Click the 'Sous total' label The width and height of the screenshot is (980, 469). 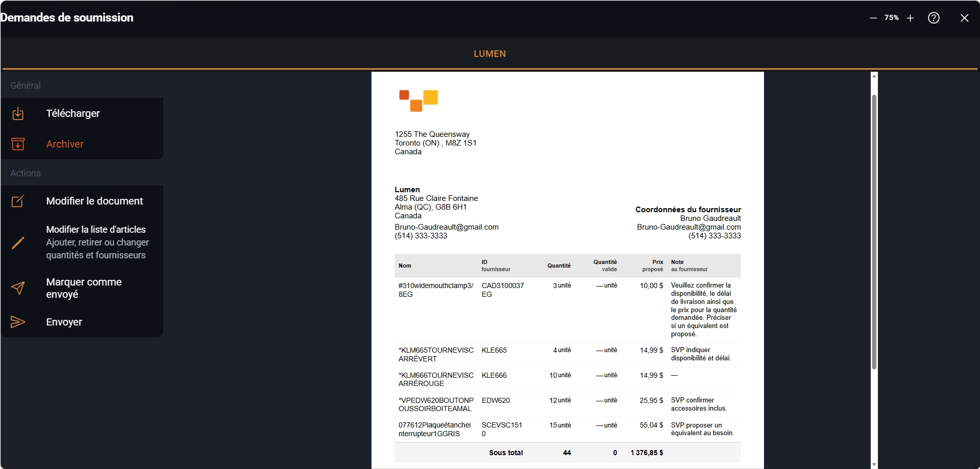tap(506, 453)
